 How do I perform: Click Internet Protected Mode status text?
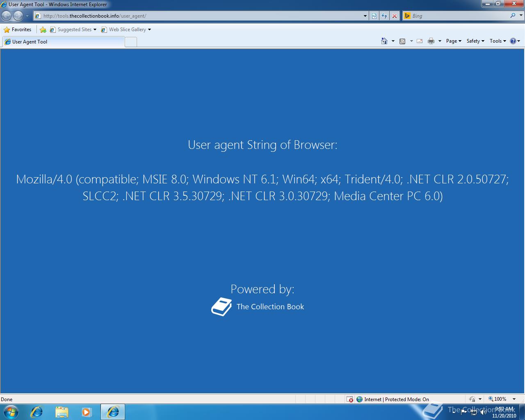point(397,399)
